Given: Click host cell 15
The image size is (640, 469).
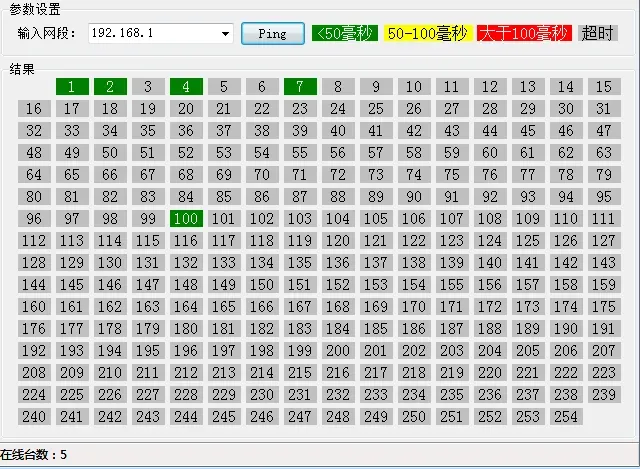Looking at the screenshot, I should point(604,87).
